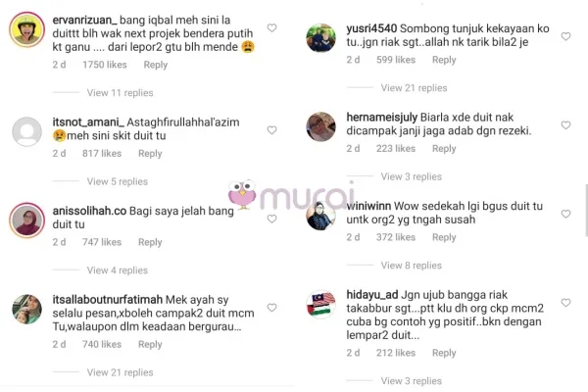Click the scrollbar on the right edge
Viewport: 588px width, 392px height.
tap(586, 210)
